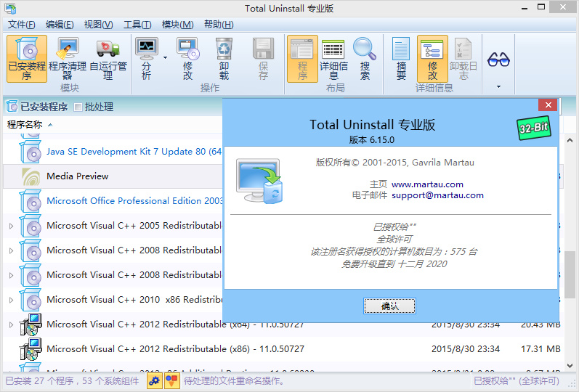Click the gears icon in status bar

tap(154, 380)
